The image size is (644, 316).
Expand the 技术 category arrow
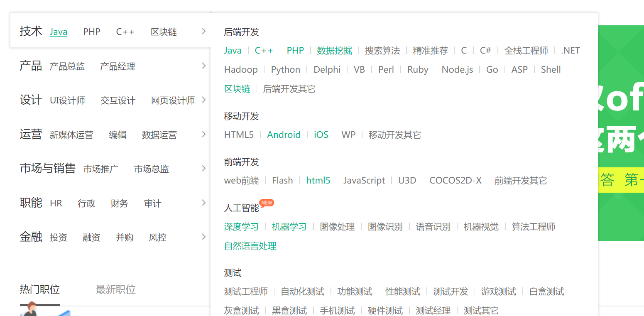click(x=203, y=31)
